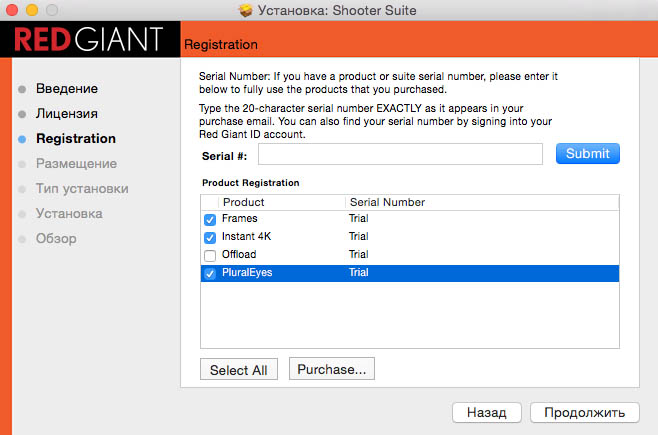Select the Лицензия step in sidebar
The image size is (658, 435).
click(x=67, y=114)
